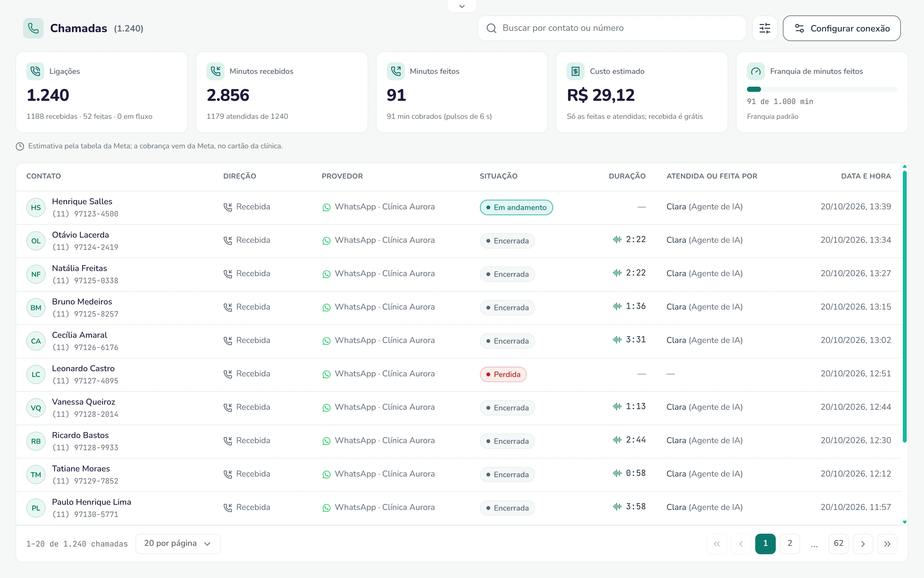Click the VQ avatar for Vanessa Queiroz
The image size is (924, 578).
click(36, 408)
